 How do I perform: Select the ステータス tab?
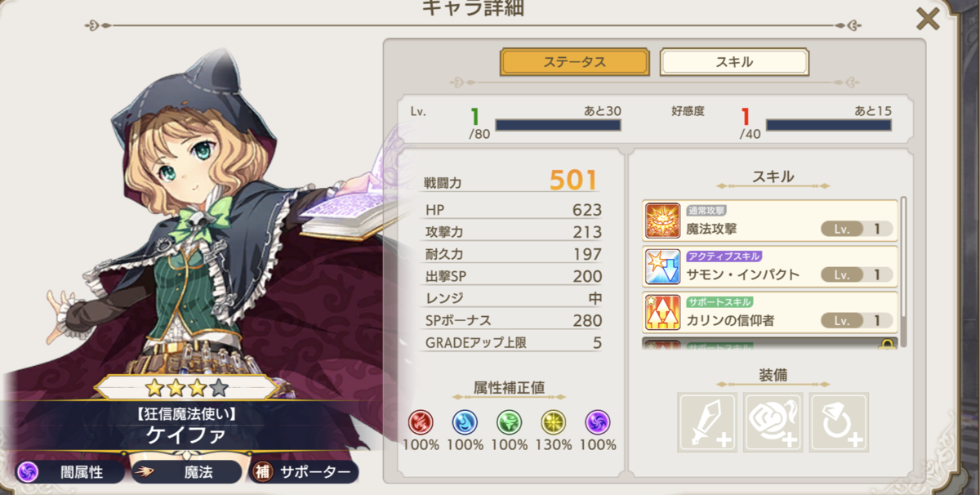point(575,62)
